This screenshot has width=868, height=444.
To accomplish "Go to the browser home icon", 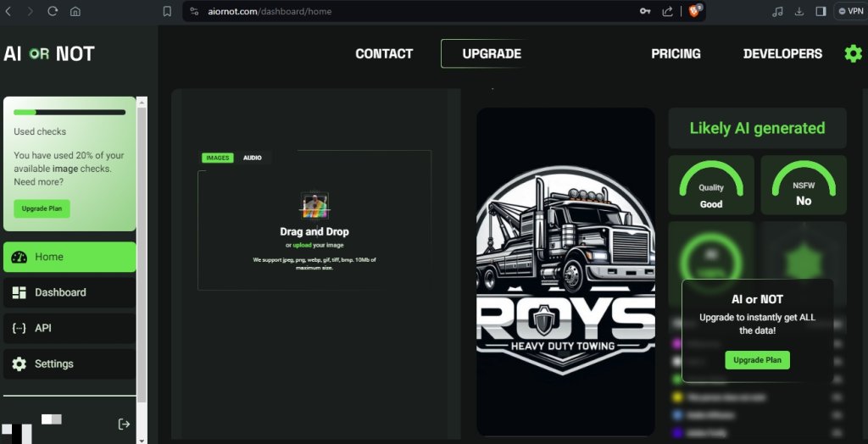I will [75, 11].
